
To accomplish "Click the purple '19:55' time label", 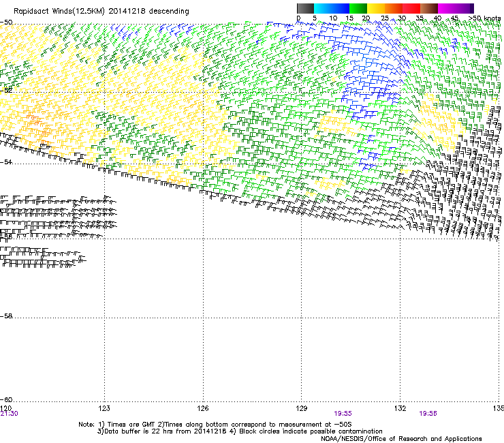I will (x=343, y=414).
